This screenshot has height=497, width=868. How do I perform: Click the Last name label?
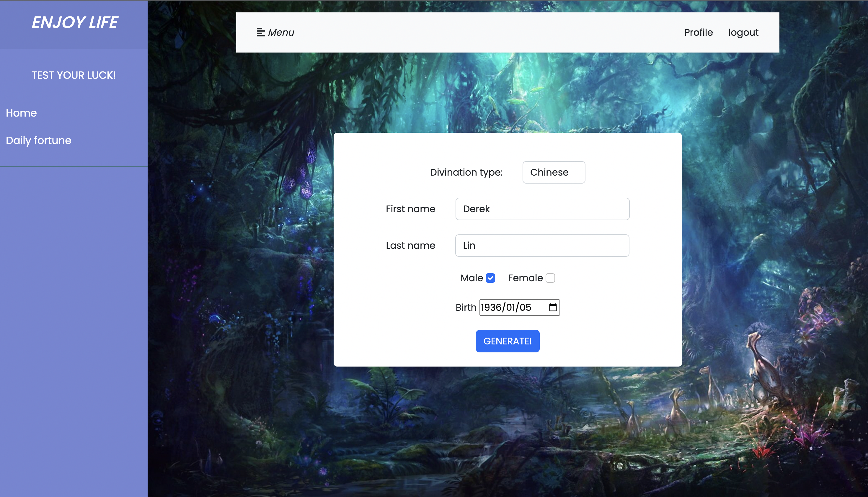(x=410, y=246)
